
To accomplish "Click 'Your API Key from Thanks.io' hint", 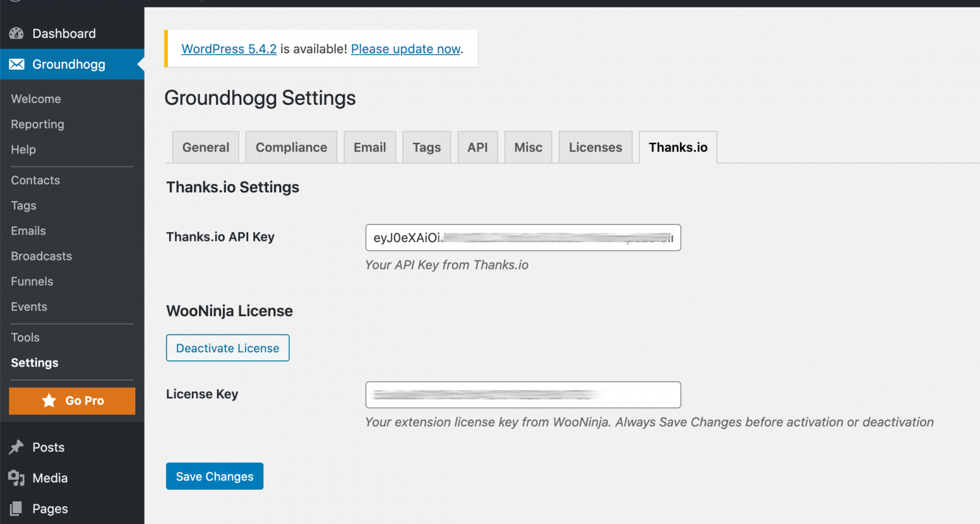I will click(x=447, y=265).
